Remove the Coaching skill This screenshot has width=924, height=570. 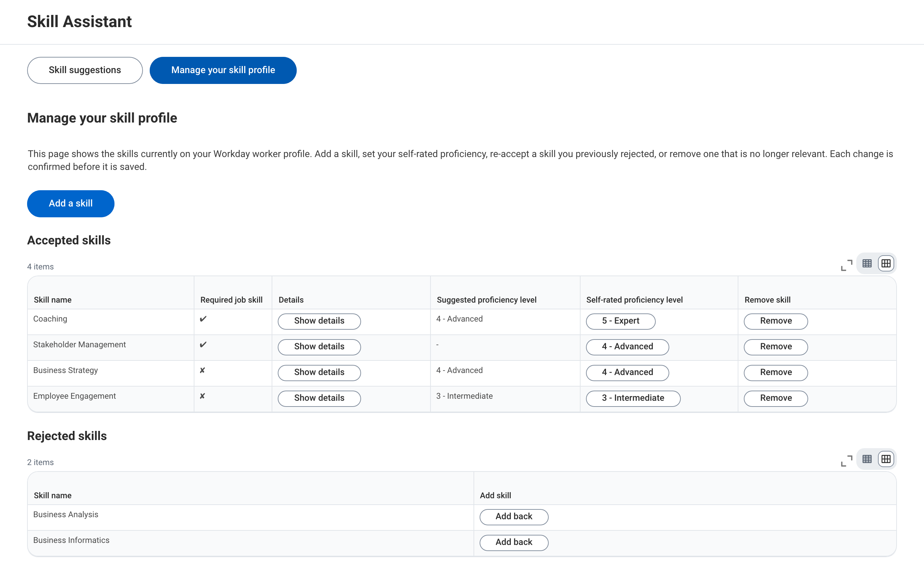pyautogui.click(x=776, y=321)
